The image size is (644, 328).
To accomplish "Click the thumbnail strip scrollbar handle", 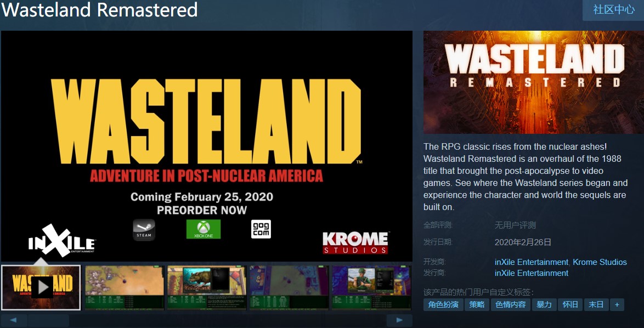I will tap(48, 320).
